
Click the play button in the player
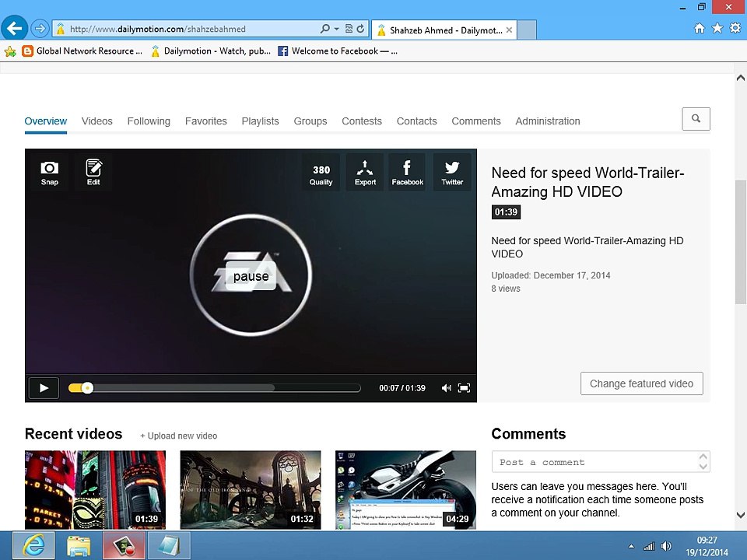pos(44,388)
